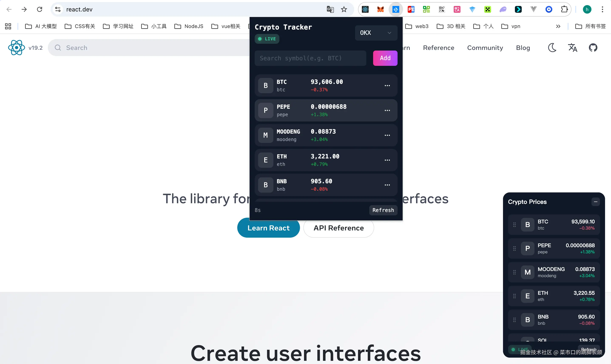Toggle dark mode with the moon icon
The height and width of the screenshot is (364, 611).
[552, 48]
